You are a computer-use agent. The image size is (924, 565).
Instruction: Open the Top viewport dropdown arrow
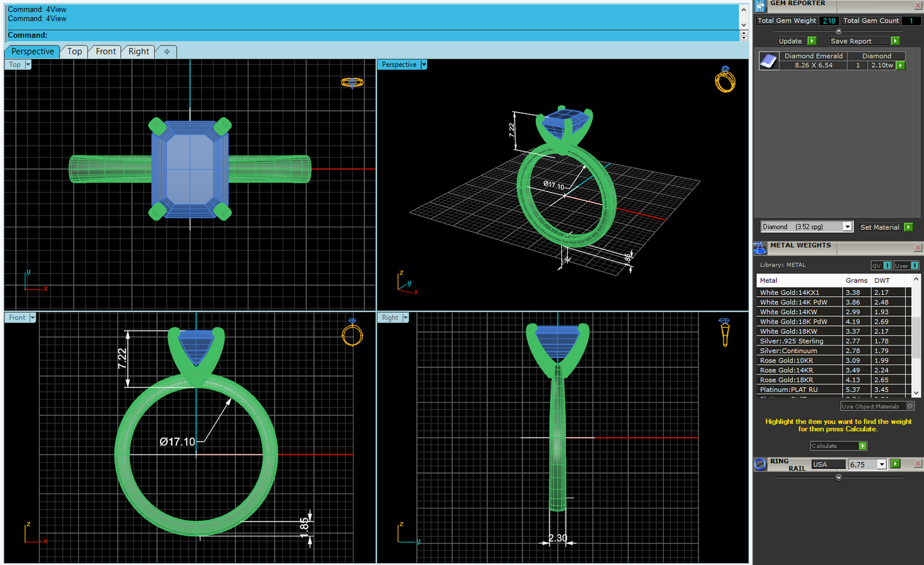(x=27, y=65)
